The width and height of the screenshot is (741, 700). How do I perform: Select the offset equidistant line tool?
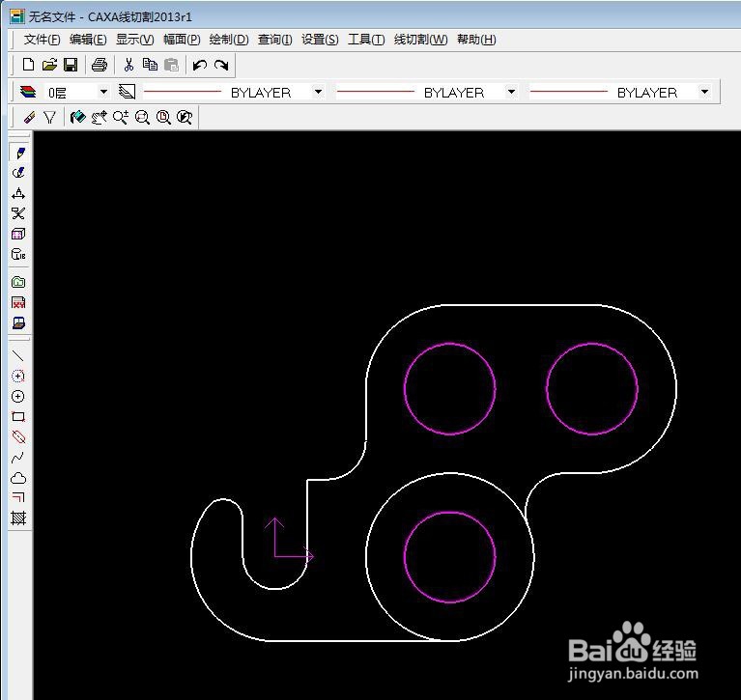[18, 497]
